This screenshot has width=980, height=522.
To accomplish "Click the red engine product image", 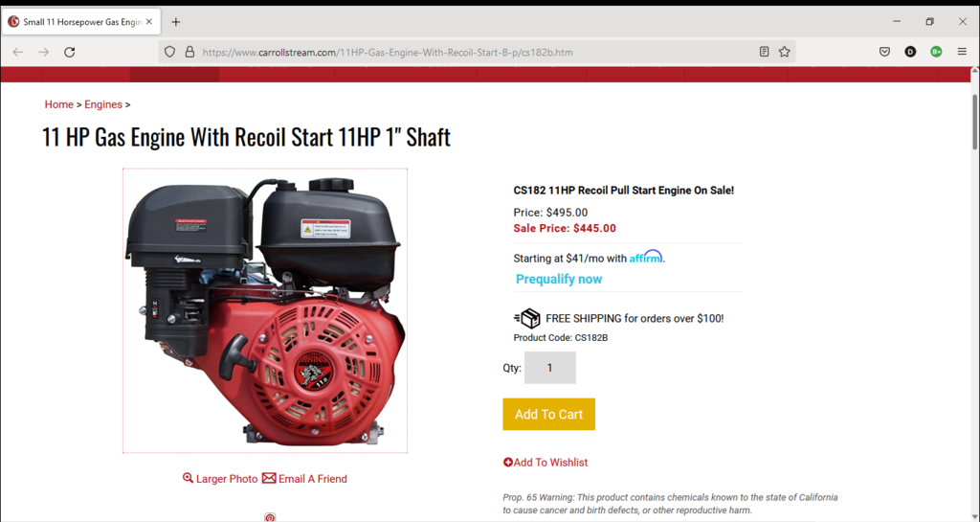I will click(x=265, y=310).
